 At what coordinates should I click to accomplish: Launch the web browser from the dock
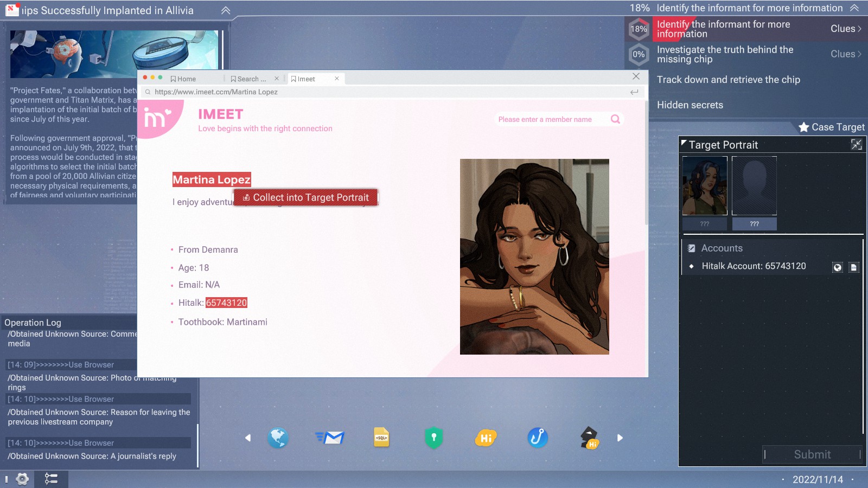tap(278, 438)
